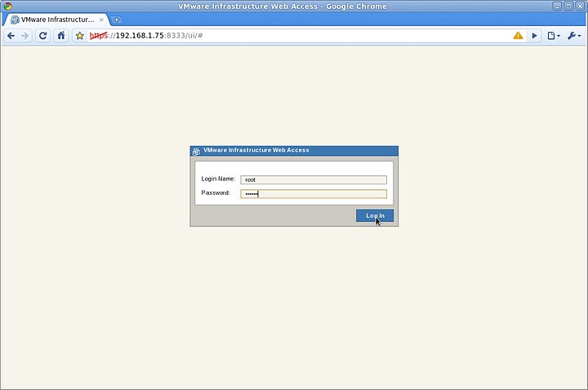Click the 'Password:' label text
The height and width of the screenshot is (390, 588).
[x=216, y=193]
